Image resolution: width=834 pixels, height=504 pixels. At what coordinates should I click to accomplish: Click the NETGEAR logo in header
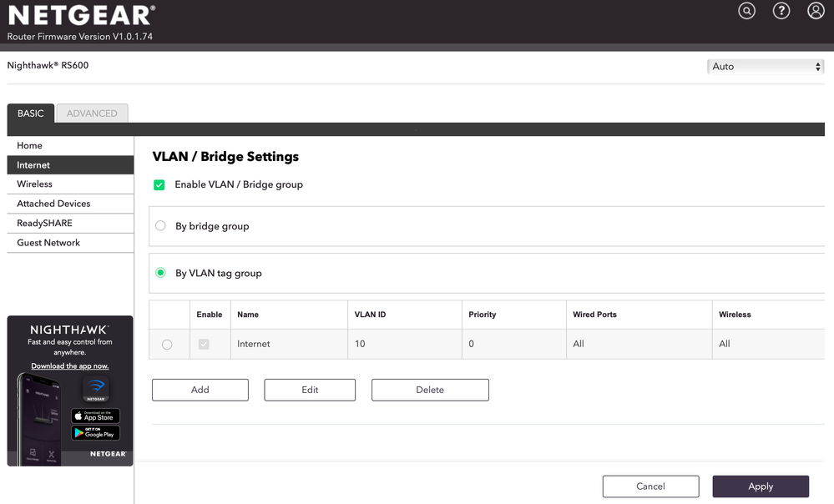click(81, 16)
